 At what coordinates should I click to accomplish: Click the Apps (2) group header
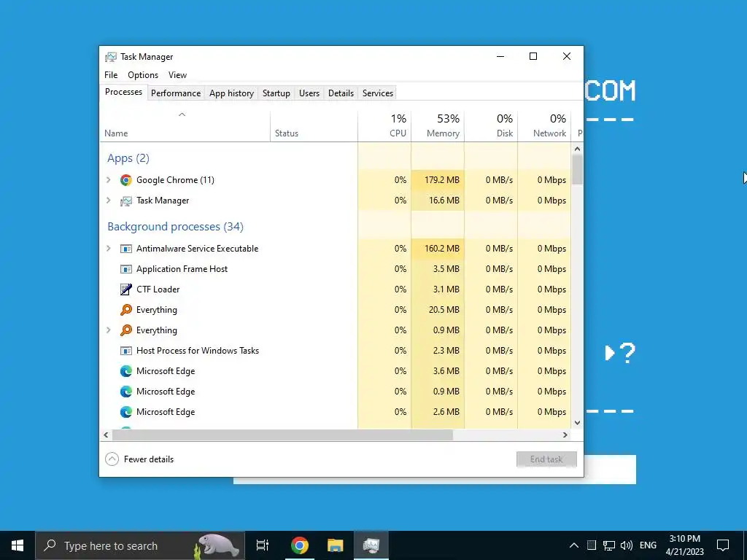[128, 158]
